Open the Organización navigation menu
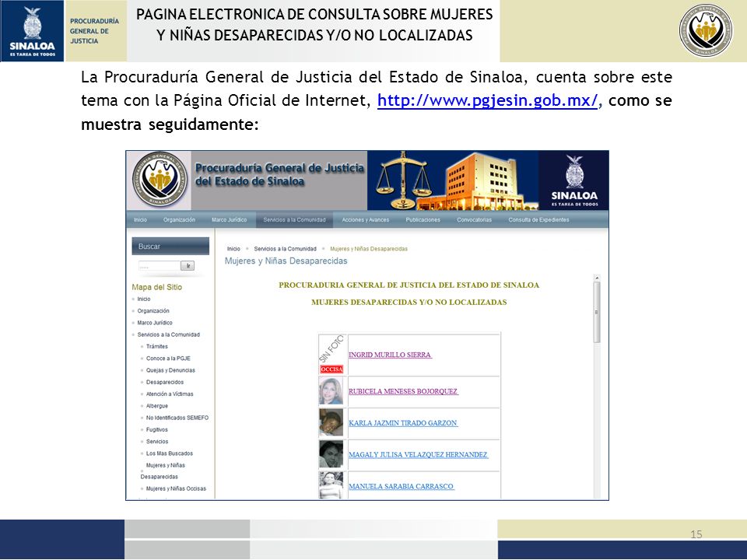 [179, 220]
